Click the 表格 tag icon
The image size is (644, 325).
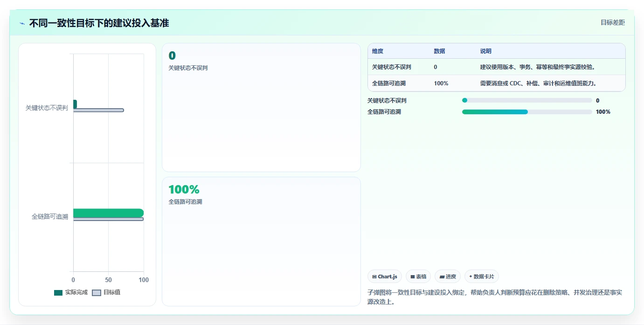coord(413,277)
